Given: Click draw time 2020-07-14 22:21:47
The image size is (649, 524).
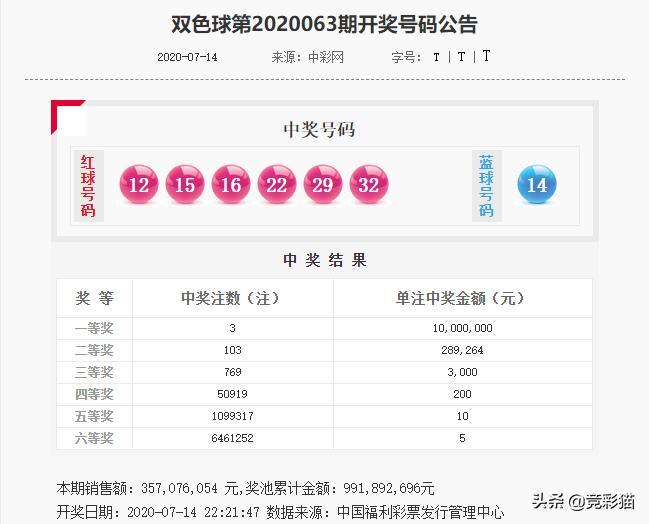Looking at the screenshot, I should [x=194, y=512].
